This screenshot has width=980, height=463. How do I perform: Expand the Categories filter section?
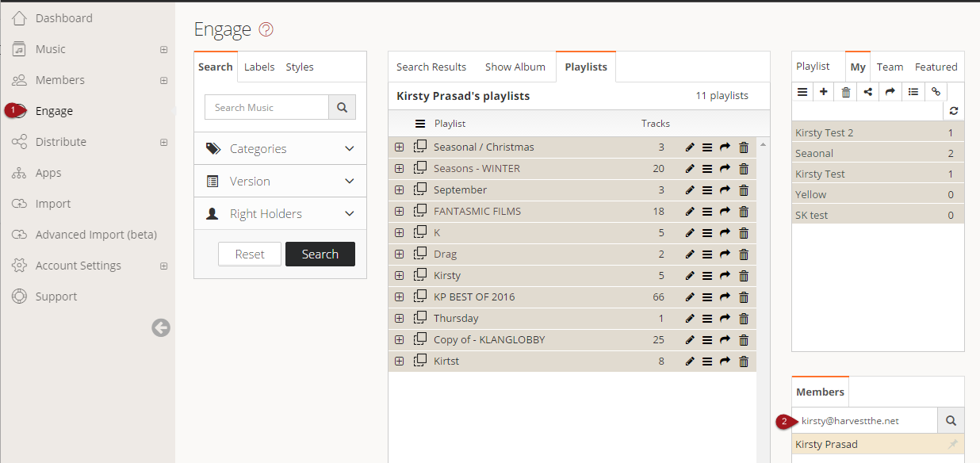click(281, 149)
